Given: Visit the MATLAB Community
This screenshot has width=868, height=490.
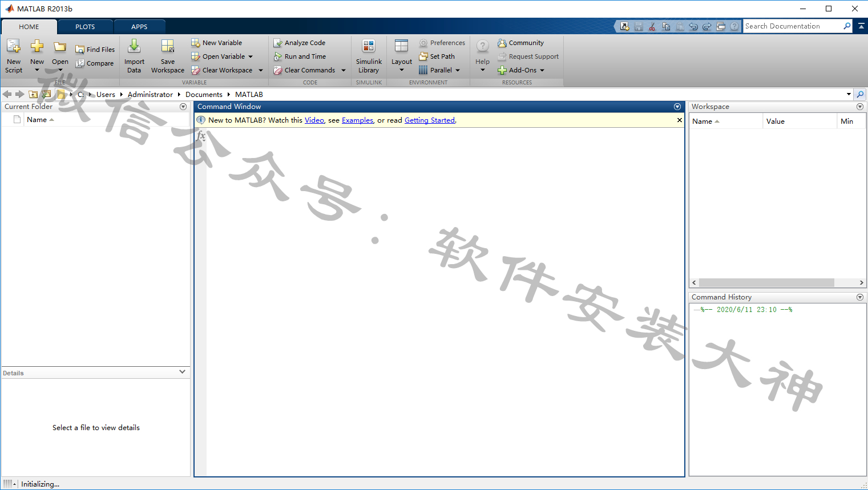Looking at the screenshot, I should tap(520, 43).
